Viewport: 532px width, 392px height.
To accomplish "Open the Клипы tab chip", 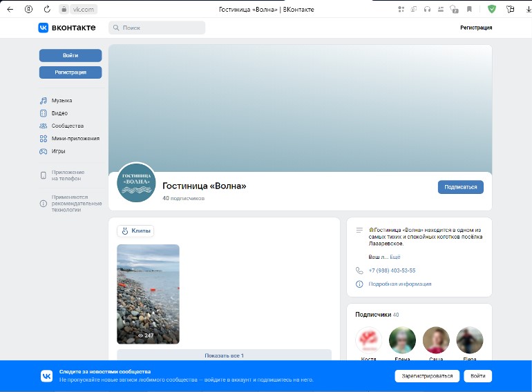I will click(135, 231).
